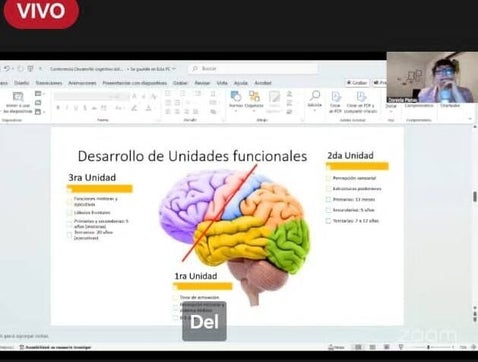478x362 pixels.
Task: Click the Grabar button at top right
Action: point(357,83)
